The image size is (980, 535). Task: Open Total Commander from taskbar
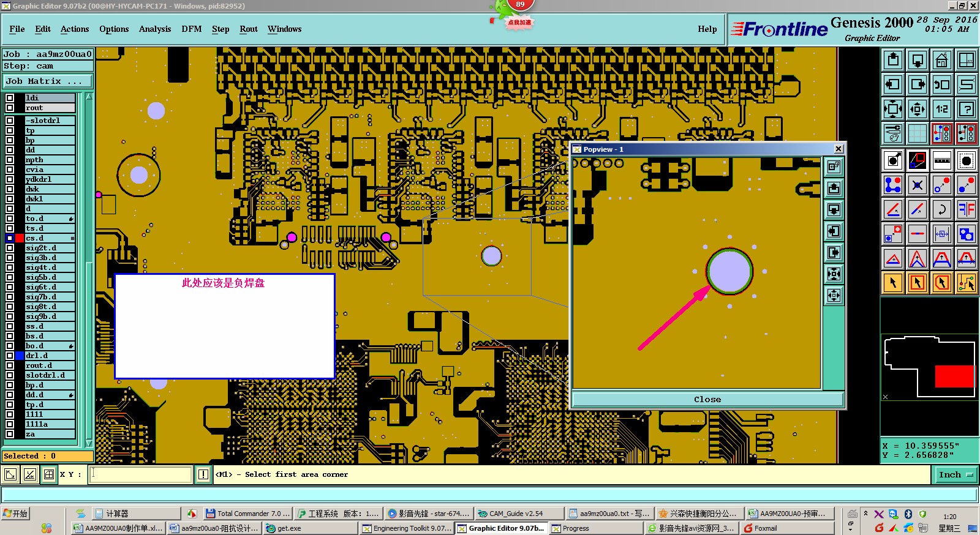click(247, 514)
